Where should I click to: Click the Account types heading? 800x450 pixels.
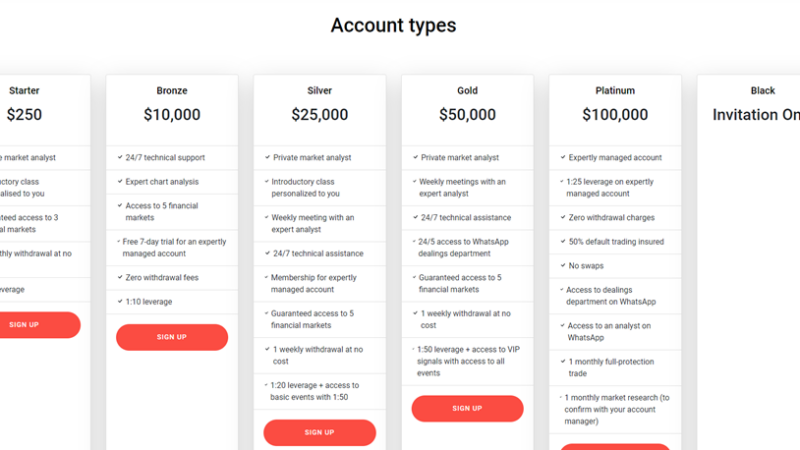[393, 26]
